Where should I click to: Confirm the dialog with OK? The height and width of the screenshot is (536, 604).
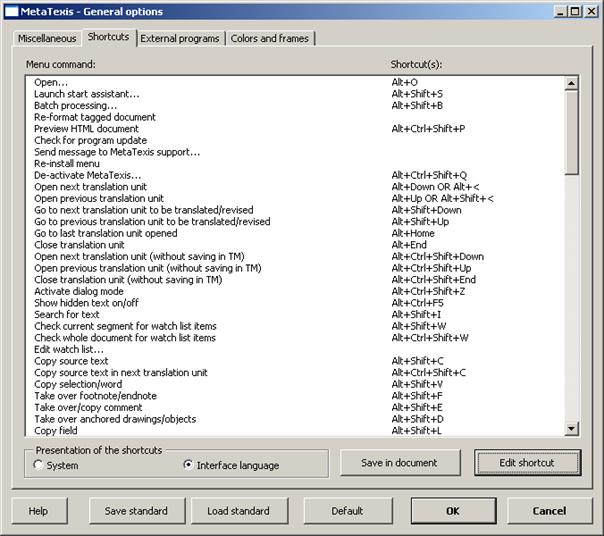tap(453, 511)
